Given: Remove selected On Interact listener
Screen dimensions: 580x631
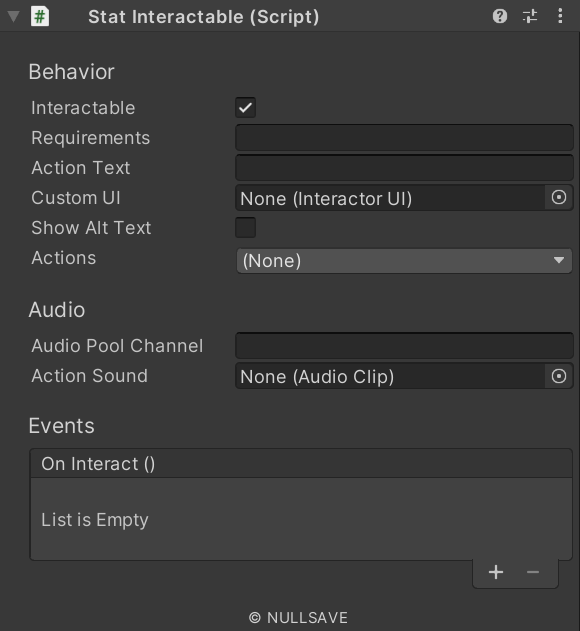Looking at the screenshot, I should tap(533, 572).
